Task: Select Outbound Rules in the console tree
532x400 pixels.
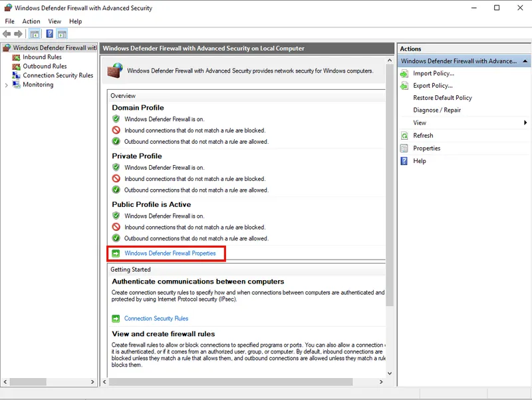Action: tap(45, 67)
